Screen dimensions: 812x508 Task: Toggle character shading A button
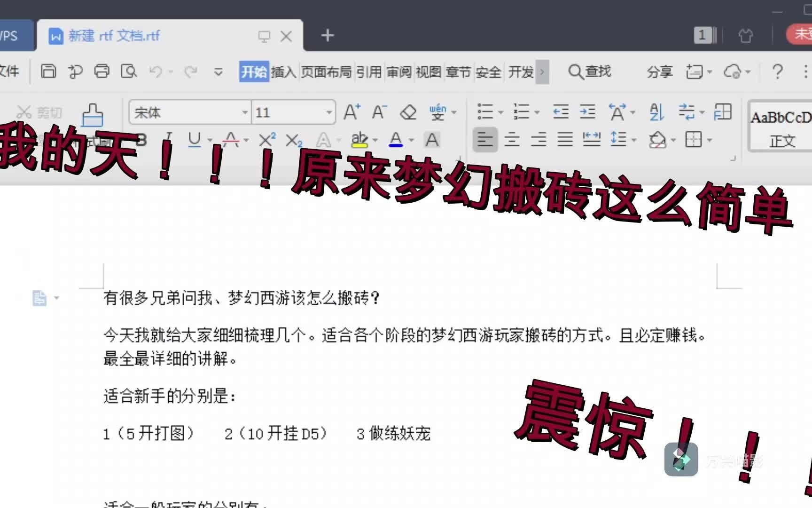(x=431, y=140)
